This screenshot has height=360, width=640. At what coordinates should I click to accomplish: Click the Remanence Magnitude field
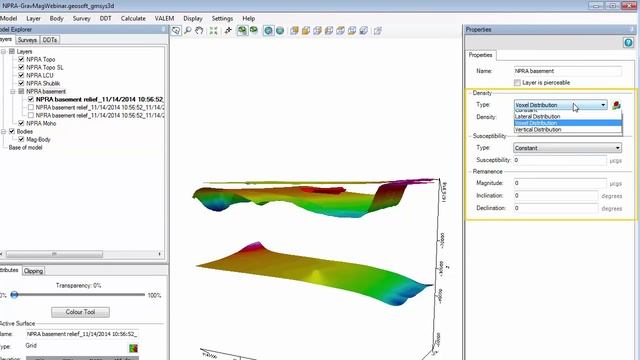click(560, 183)
